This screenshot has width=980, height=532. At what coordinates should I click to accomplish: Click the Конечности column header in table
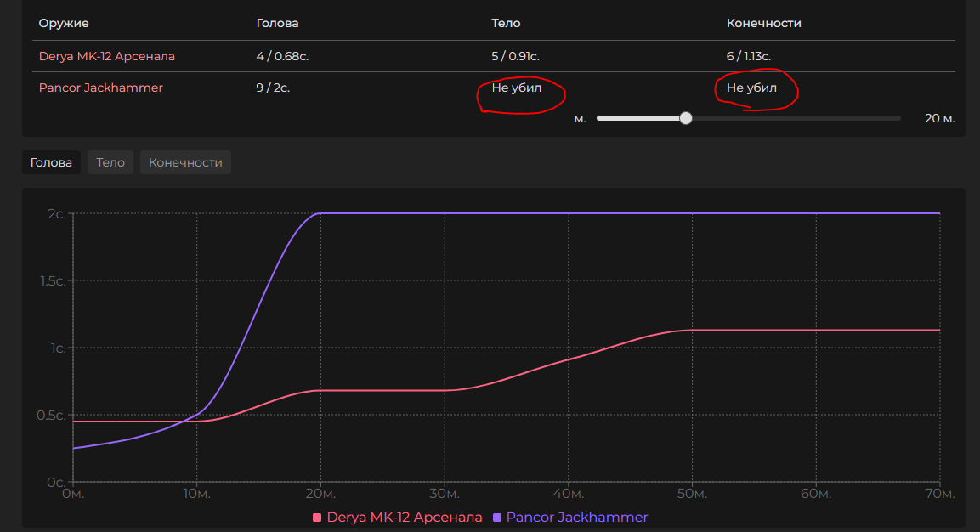[763, 23]
